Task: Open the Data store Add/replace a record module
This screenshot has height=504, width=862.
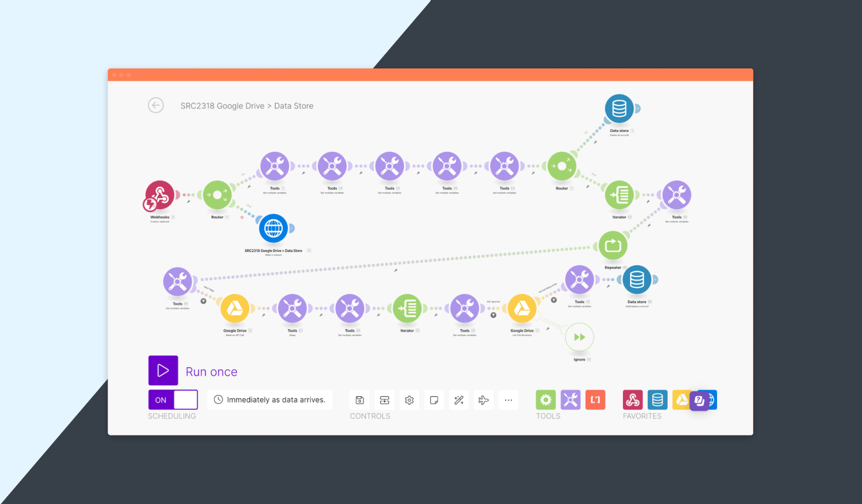Action: (x=637, y=280)
